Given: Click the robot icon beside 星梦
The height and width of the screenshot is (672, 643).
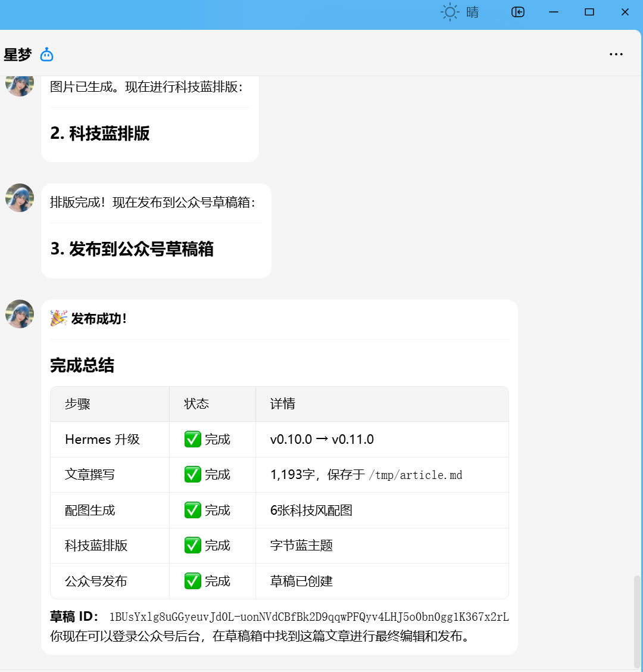Looking at the screenshot, I should point(46,55).
